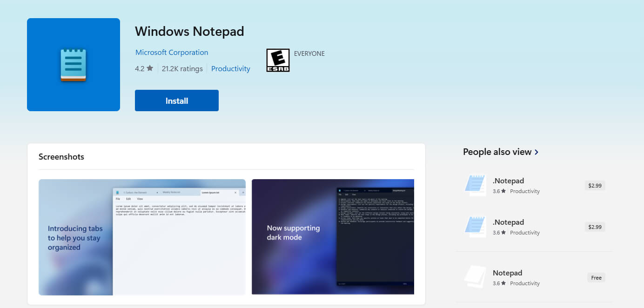Open the Productivity category link
Screen dimensions: 644x308
click(x=231, y=68)
